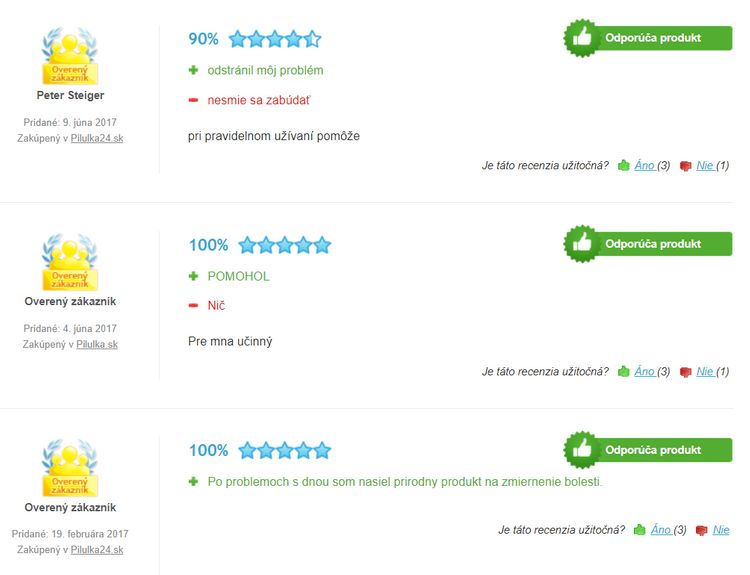Vote Áno on the POMOHOL review

click(644, 372)
